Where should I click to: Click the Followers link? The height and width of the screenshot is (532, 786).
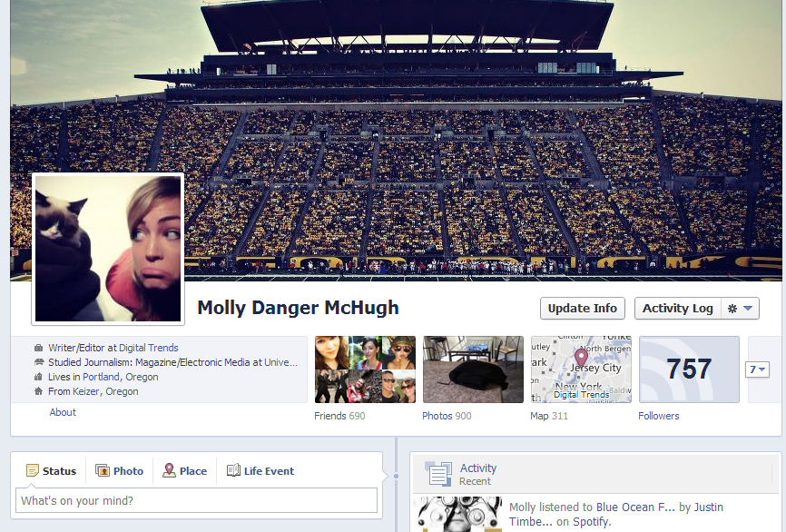click(x=659, y=416)
